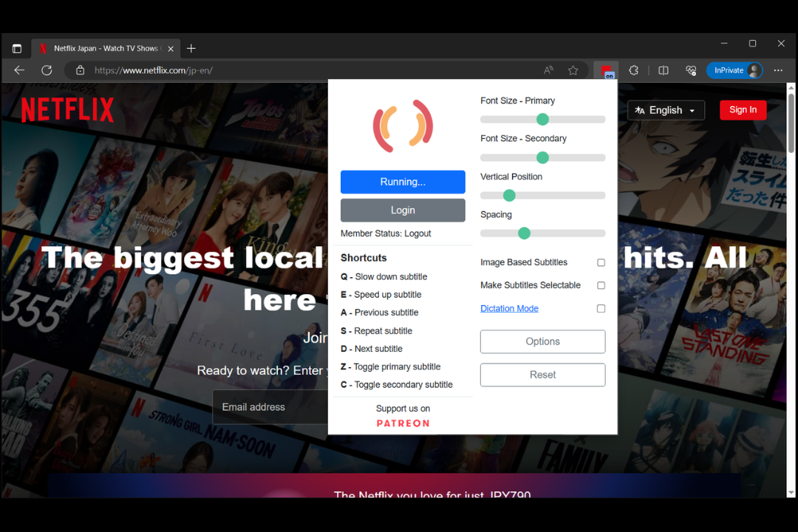
Task: Click the 'Q - Slow down subtitle' shortcut text
Action: [x=383, y=276]
